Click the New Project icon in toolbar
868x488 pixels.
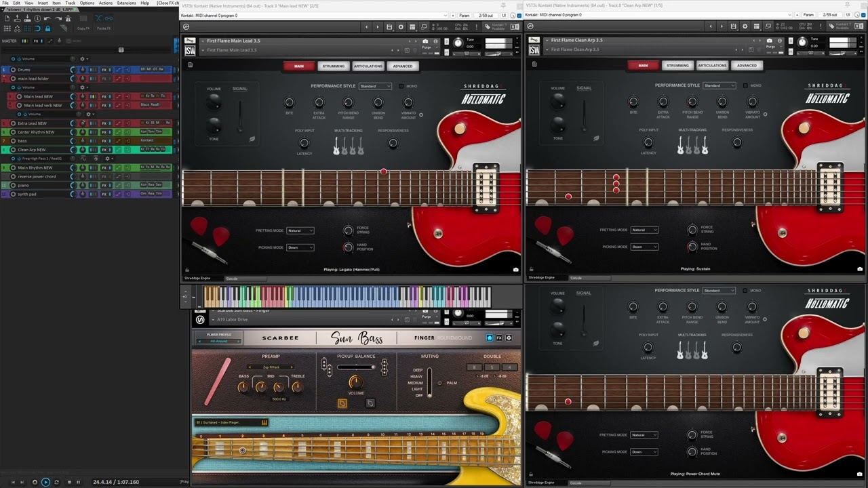7,18
